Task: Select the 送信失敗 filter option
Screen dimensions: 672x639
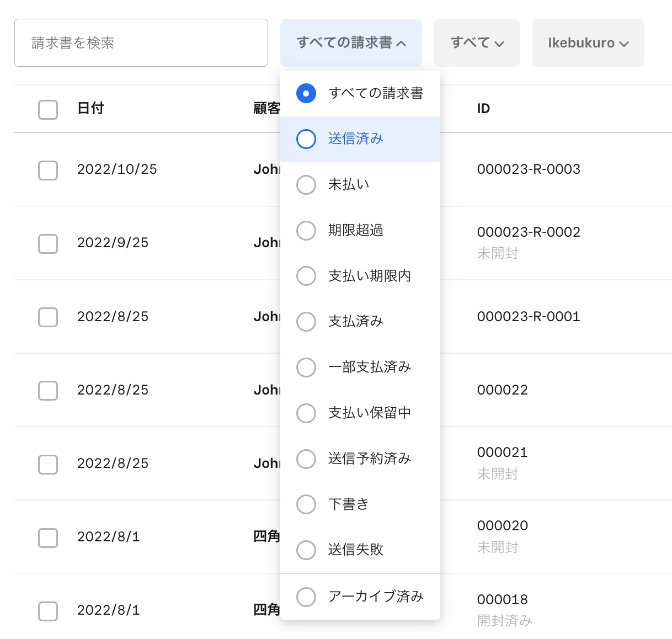Action: click(355, 550)
